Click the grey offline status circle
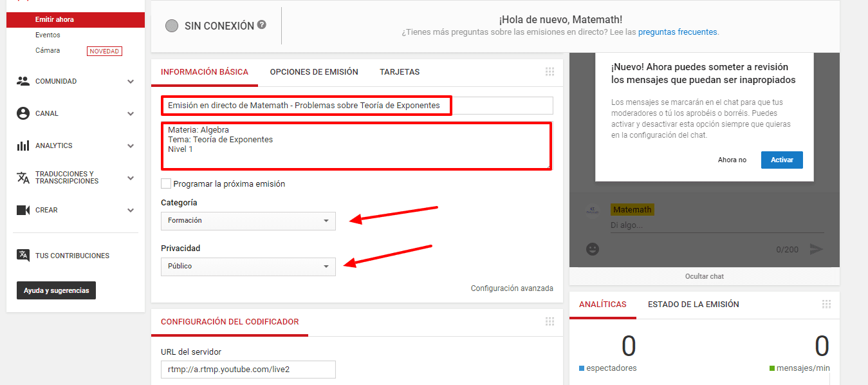Screen dimensions: 868x385 click(x=172, y=26)
